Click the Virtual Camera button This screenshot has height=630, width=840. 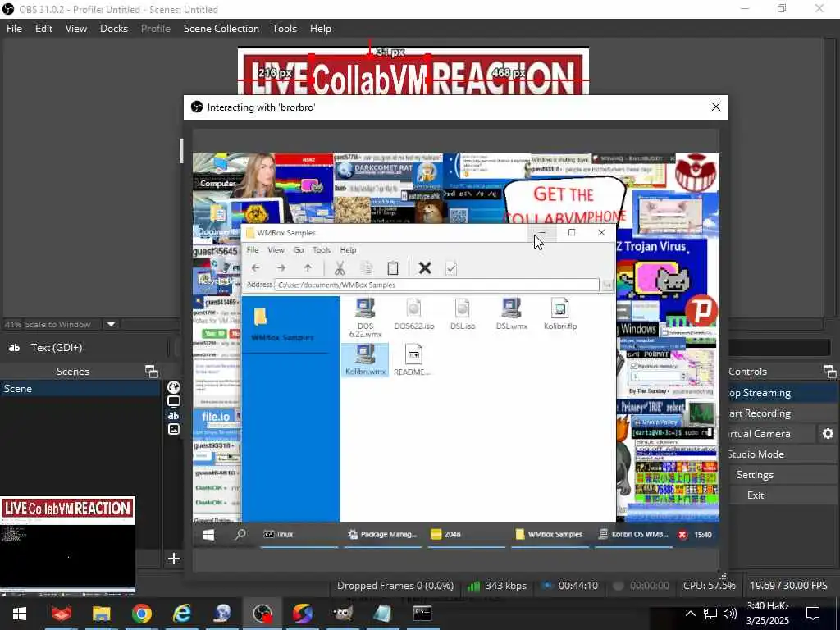coord(771,434)
